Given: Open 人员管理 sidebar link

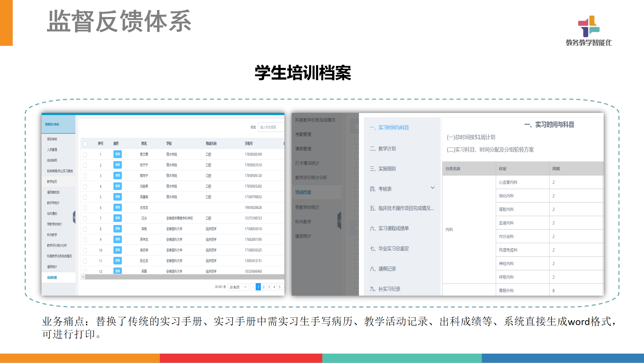Looking at the screenshot, I should [x=52, y=150].
